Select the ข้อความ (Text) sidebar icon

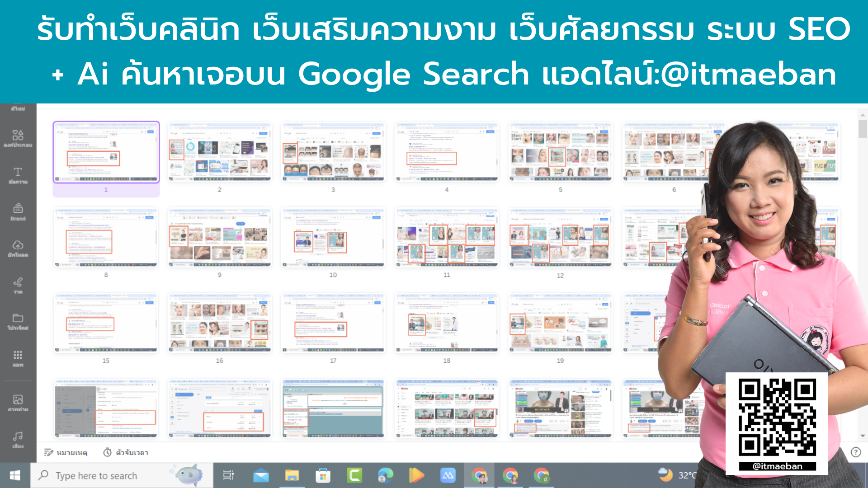click(x=17, y=175)
